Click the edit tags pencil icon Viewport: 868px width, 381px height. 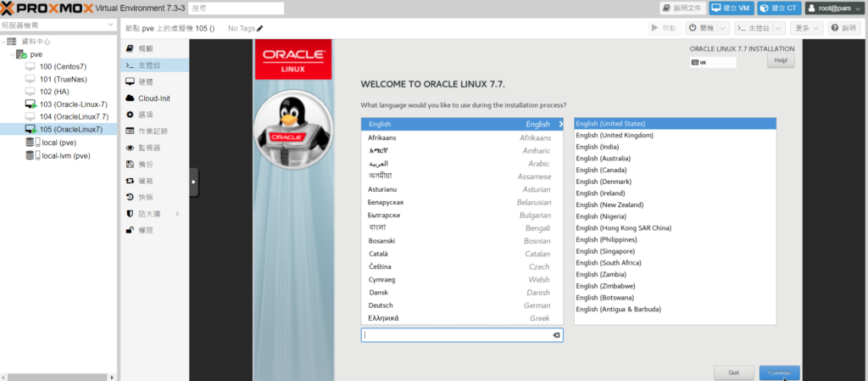260,29
